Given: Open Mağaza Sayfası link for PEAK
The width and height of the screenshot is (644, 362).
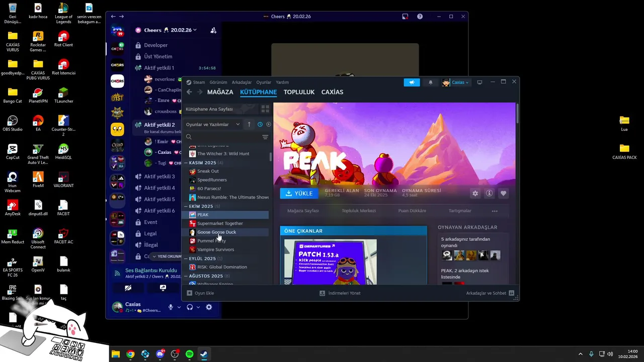Looking at the screenshot, I should pos(303,211).
